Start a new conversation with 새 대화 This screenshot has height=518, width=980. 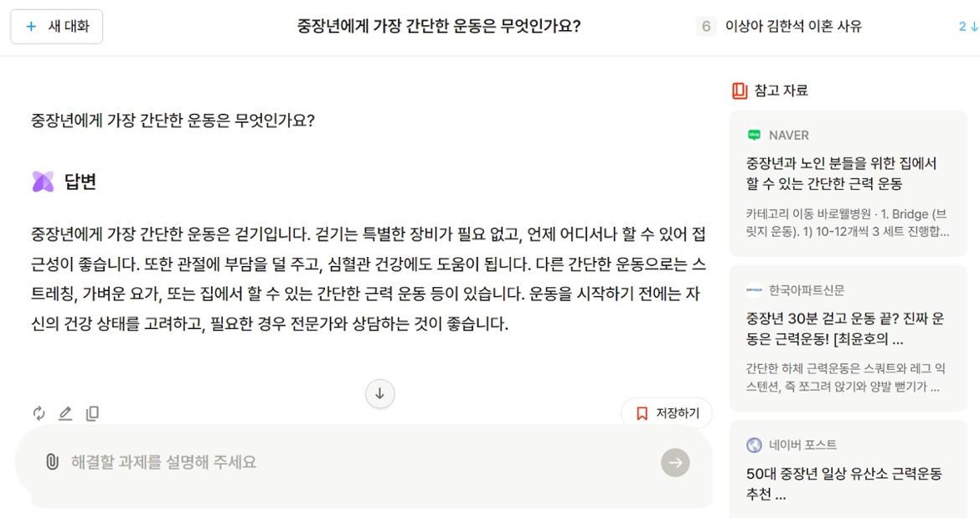coord(56,26)
